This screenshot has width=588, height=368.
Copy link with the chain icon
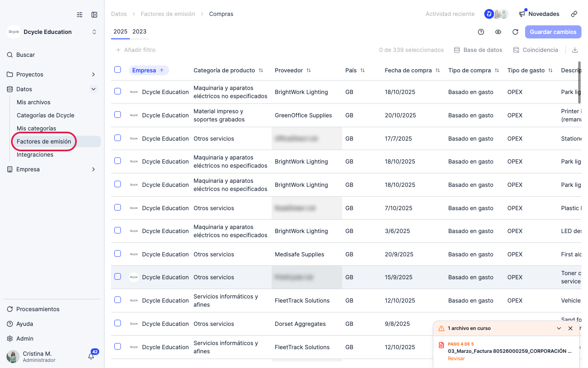[x=574, y=14]
